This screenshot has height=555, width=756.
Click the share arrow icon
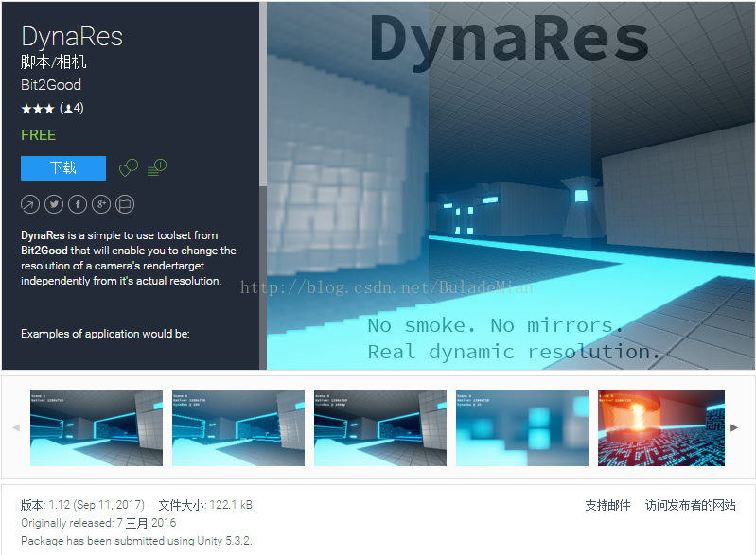[x=30, y=204]
